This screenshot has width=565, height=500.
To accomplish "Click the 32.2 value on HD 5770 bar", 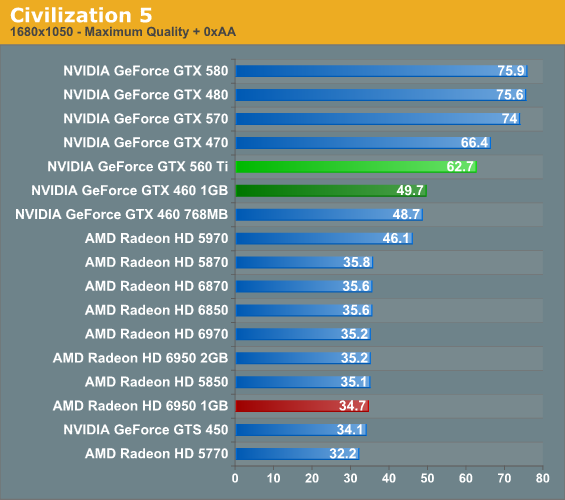I will 343,454.
